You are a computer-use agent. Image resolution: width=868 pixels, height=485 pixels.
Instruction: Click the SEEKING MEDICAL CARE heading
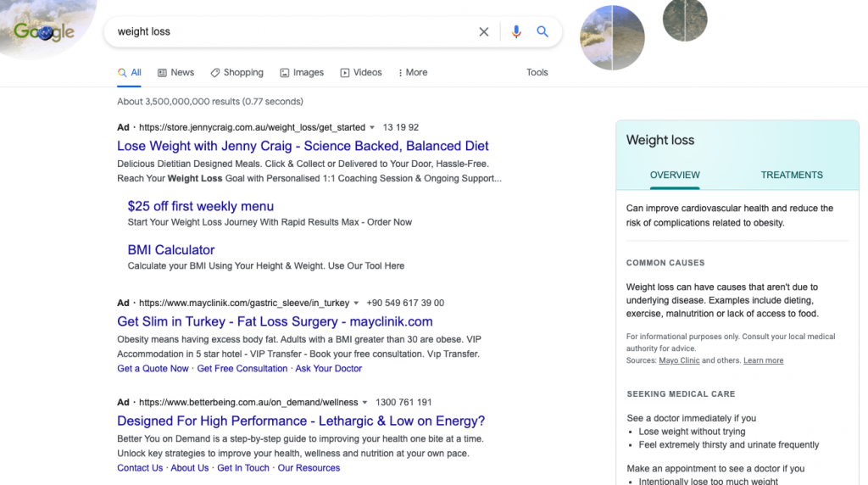click(x=681, y=394)
